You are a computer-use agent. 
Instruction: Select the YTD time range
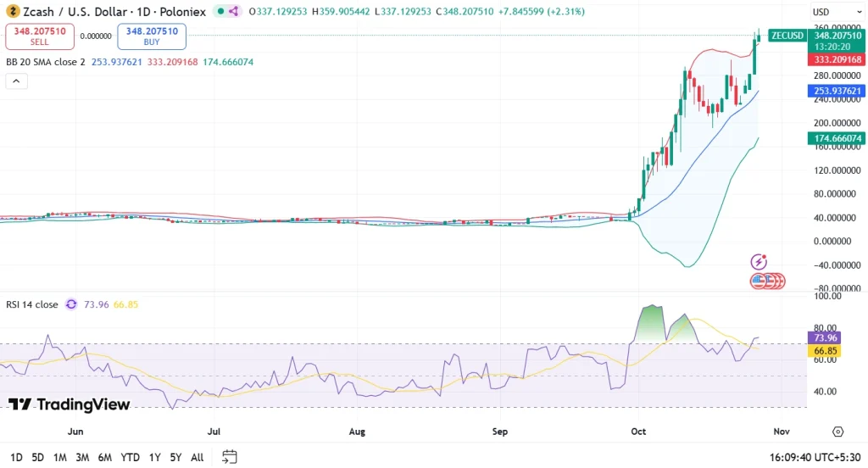(x=130, y=457)
